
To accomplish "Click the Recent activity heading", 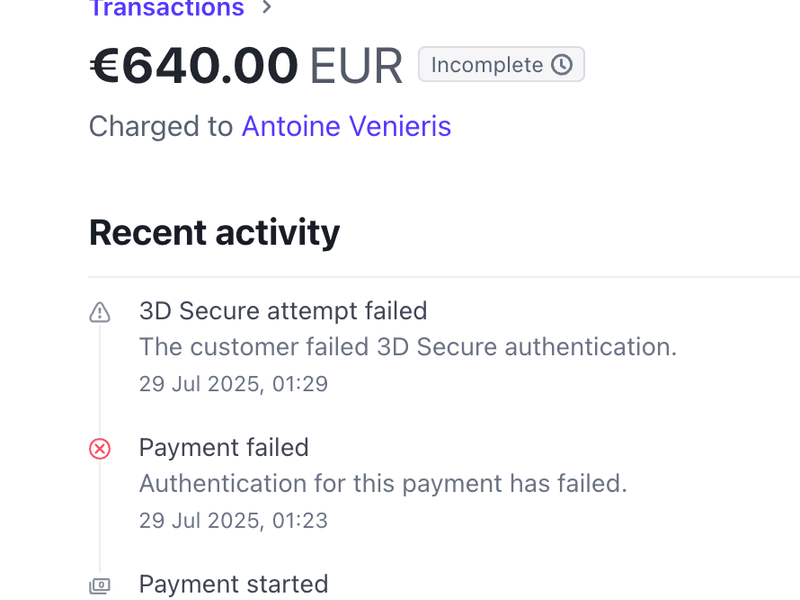I will coord(214,232).
